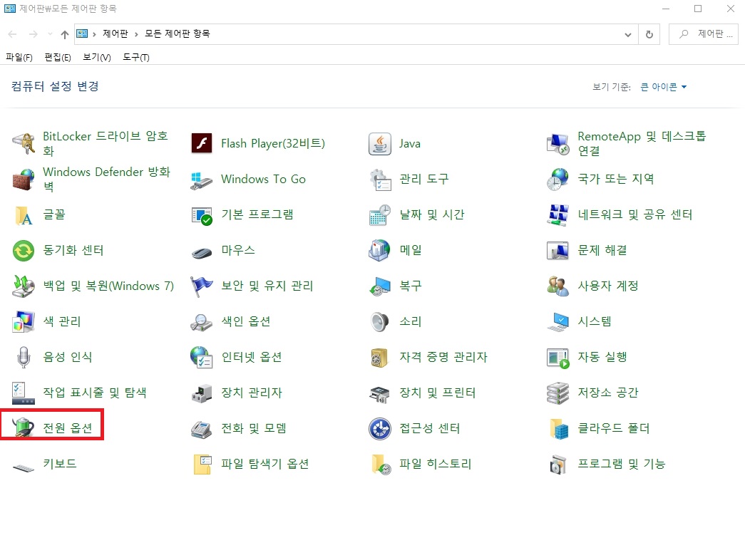Open the 파일 탐색기 옵션 link

click(265, 464)
